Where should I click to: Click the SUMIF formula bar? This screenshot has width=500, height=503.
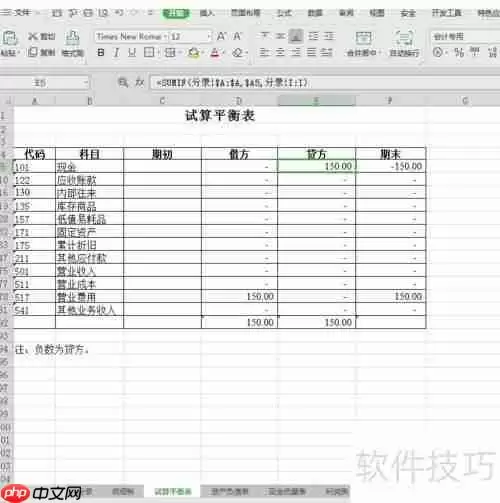pyautogui.click(x=325, y=82)
